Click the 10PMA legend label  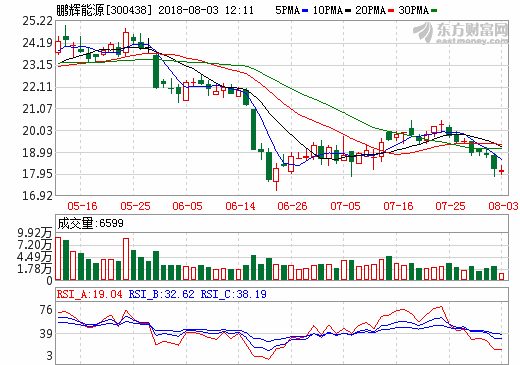[328, 10]
